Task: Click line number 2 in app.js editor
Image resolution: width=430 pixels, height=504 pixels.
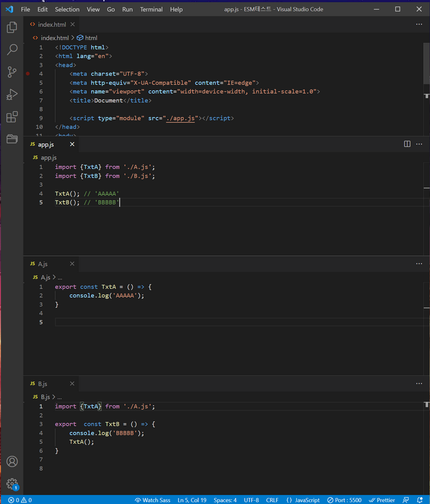Action: click(x=41, y=176)
